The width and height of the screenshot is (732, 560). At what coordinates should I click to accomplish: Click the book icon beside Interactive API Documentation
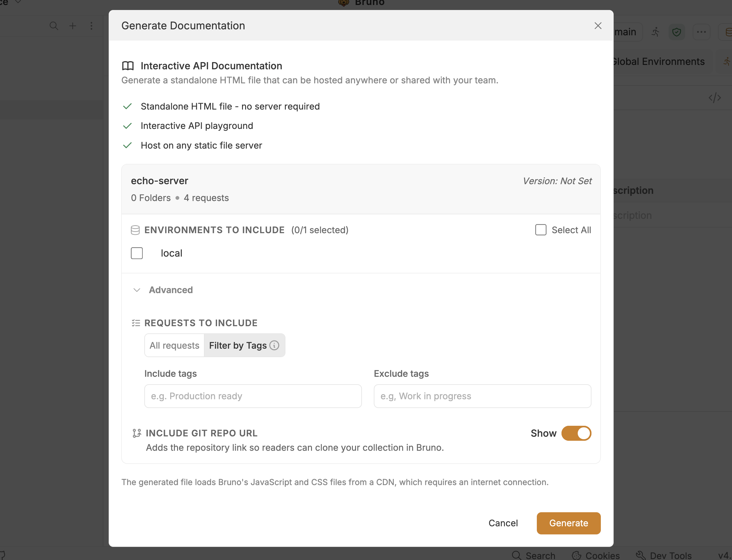coord(128,66)
